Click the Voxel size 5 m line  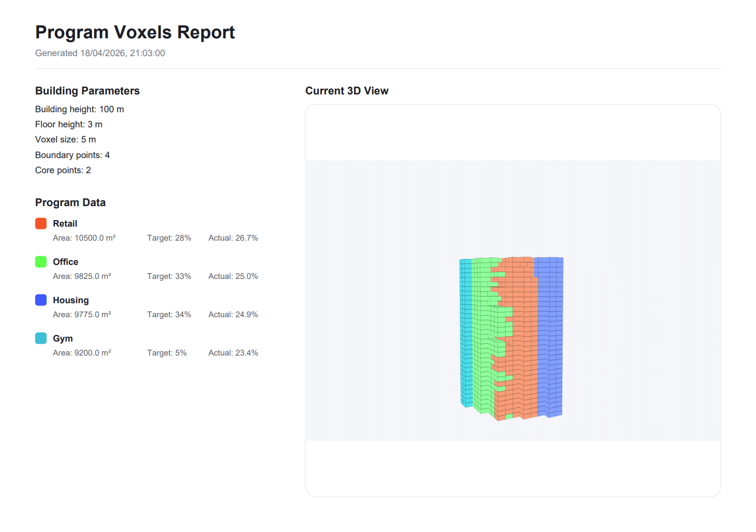coord(65,139)
